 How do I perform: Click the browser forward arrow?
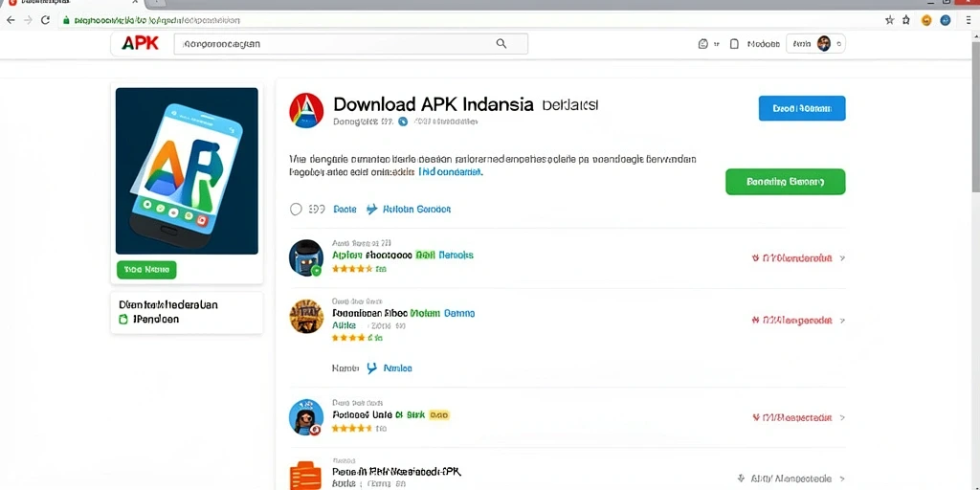coord(28,20)
